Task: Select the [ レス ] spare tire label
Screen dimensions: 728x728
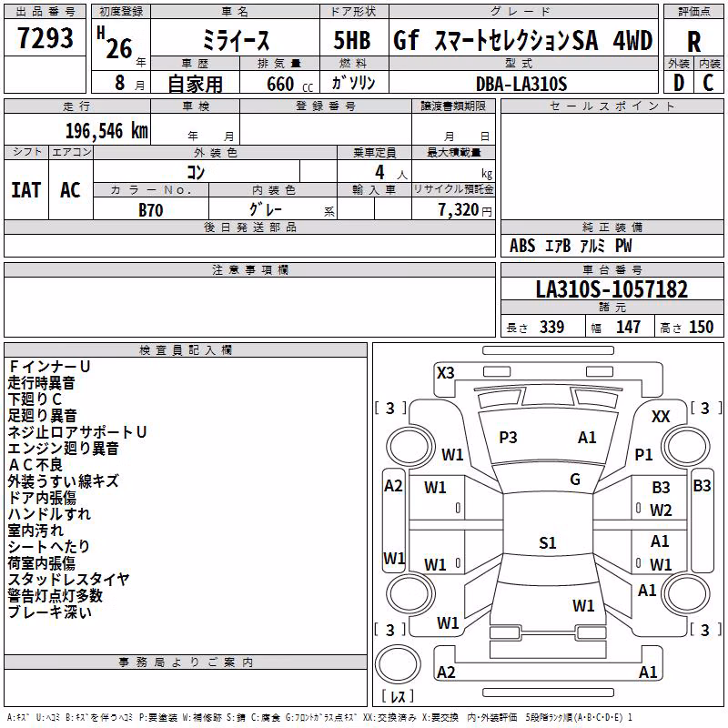Action: pyautogui.click(x=398, y=696)
